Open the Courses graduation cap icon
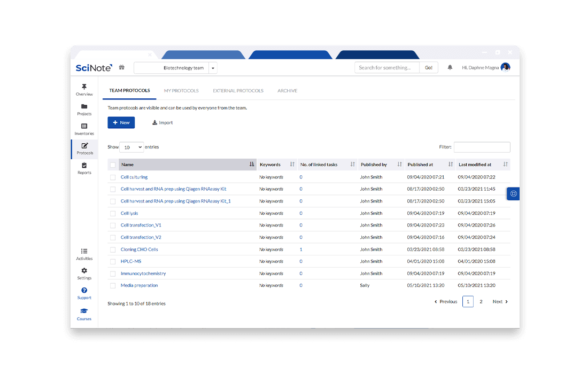This screenshot has height=374, width=588. [84, 311]
